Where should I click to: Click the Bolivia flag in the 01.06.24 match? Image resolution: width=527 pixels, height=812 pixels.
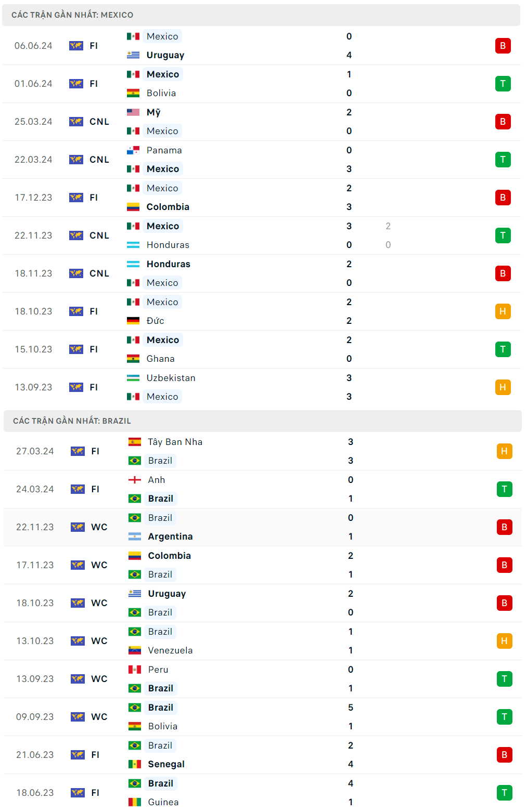(x=133, y=93)
